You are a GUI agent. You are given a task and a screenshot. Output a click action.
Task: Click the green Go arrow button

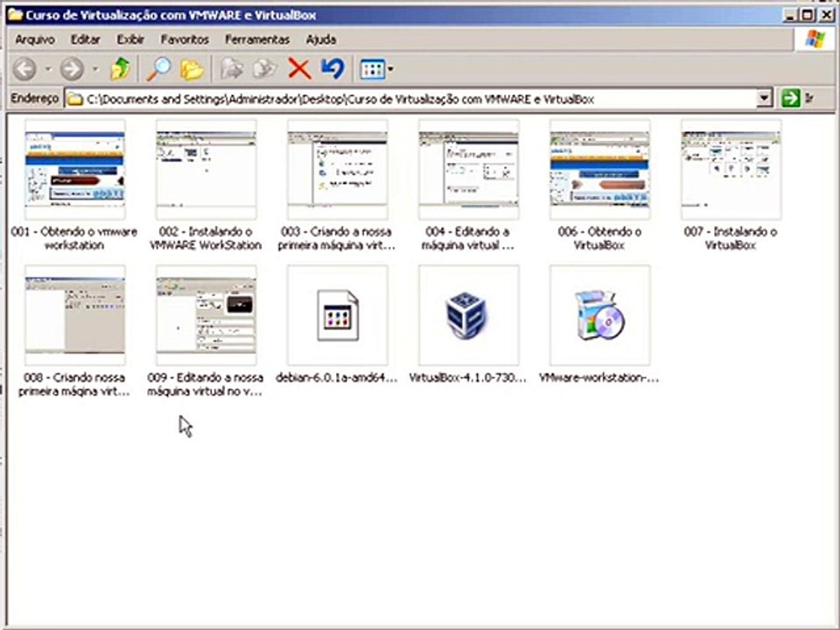tap(790, 99)
